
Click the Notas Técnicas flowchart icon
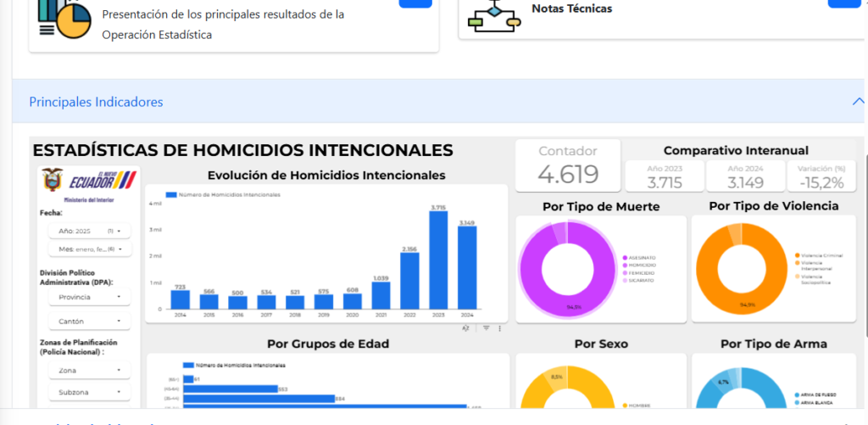coord(495,16)
